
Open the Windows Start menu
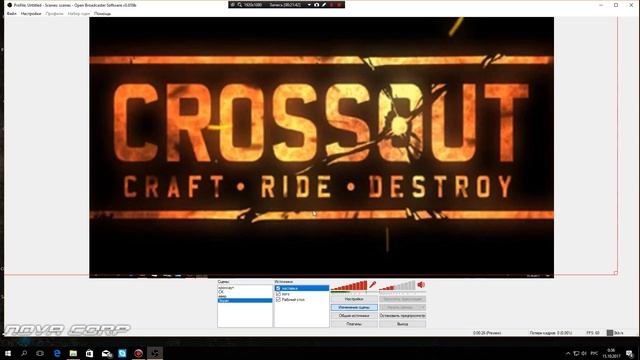click(8, 353)
